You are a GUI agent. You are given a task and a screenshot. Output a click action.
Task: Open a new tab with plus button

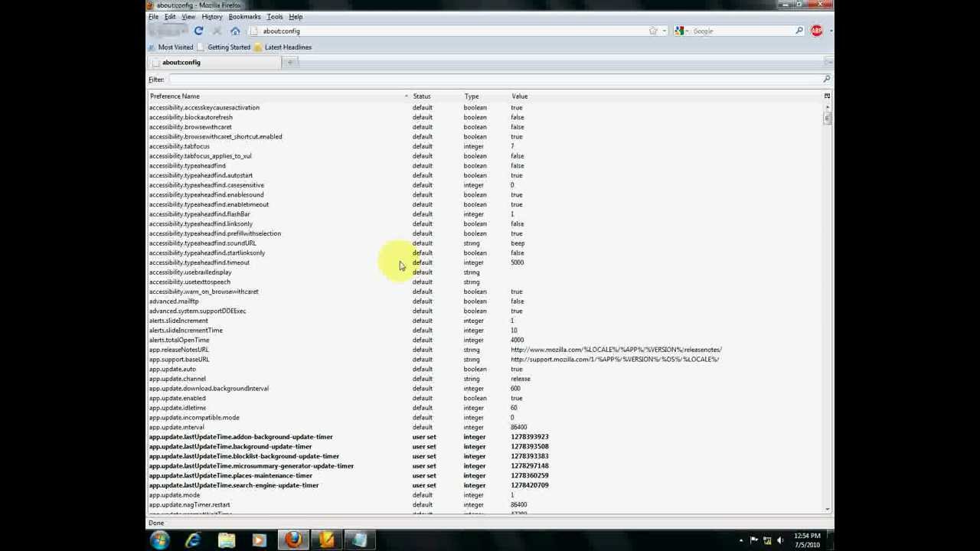[290, 63]
